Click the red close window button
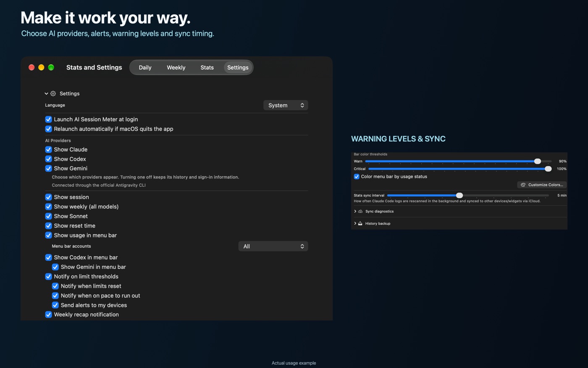This screenshot has width=588, height=368. pyautogui.click(x=31, y=67)
